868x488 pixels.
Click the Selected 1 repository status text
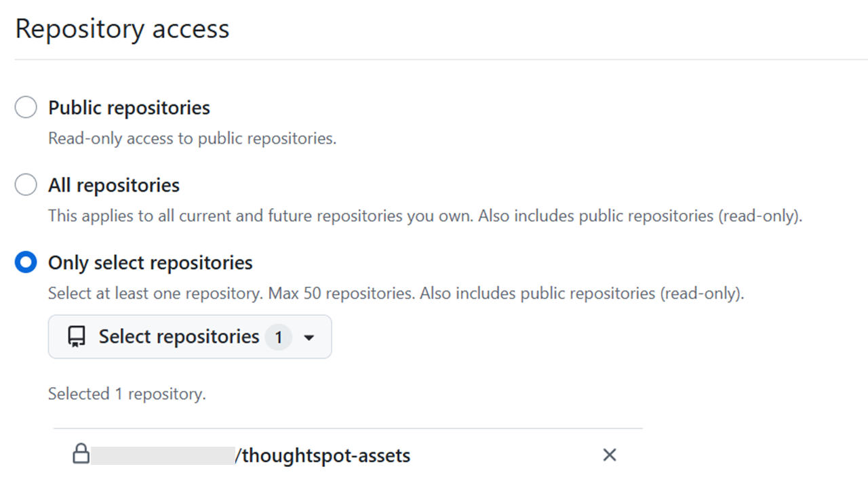(127, 394)
